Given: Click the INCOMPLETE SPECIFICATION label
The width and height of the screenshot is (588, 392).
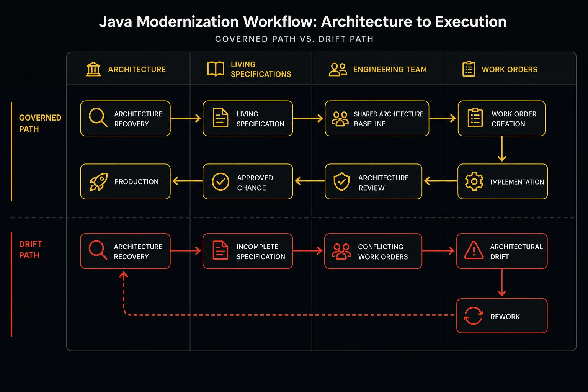Looking at the screenshot, I should (x=261, y=252).
